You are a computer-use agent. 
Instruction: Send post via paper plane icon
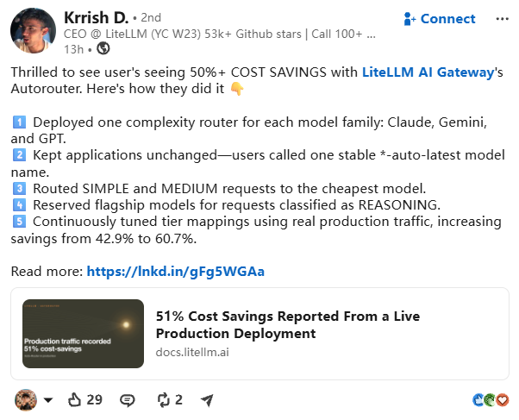click(x=207, y=400)
